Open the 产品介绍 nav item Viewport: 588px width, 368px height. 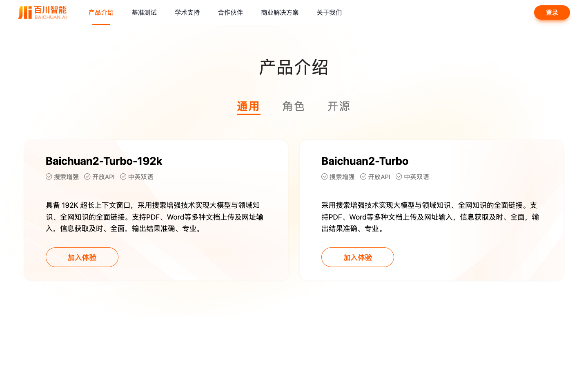pos(101,13)
